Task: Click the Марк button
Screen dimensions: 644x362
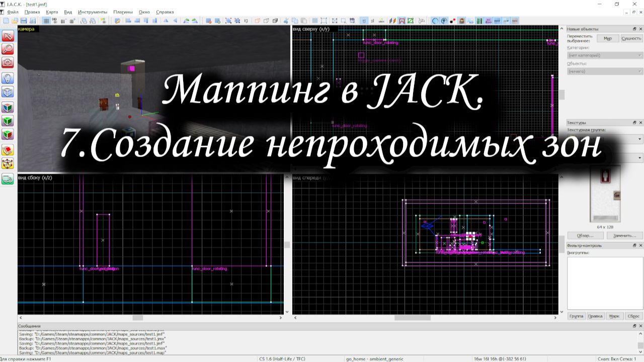Action: [x=614, y=316]
